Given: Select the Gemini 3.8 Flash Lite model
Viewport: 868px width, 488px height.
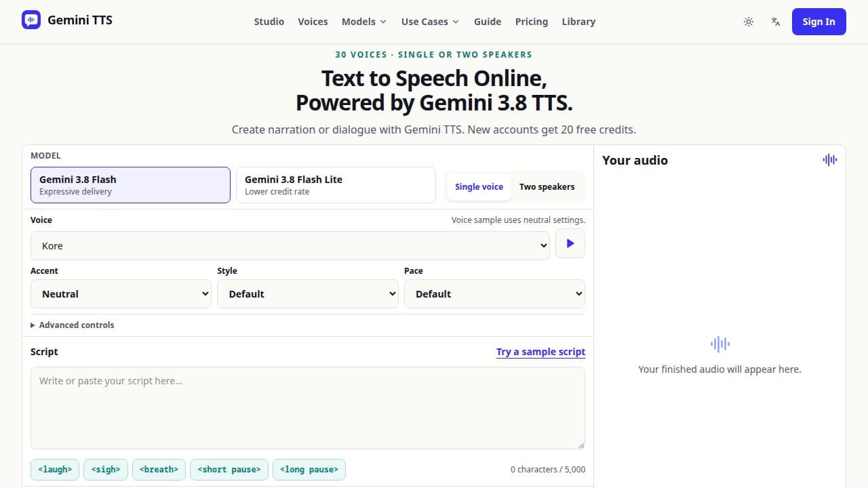Looking at the screenshot, I should (336, 185).
